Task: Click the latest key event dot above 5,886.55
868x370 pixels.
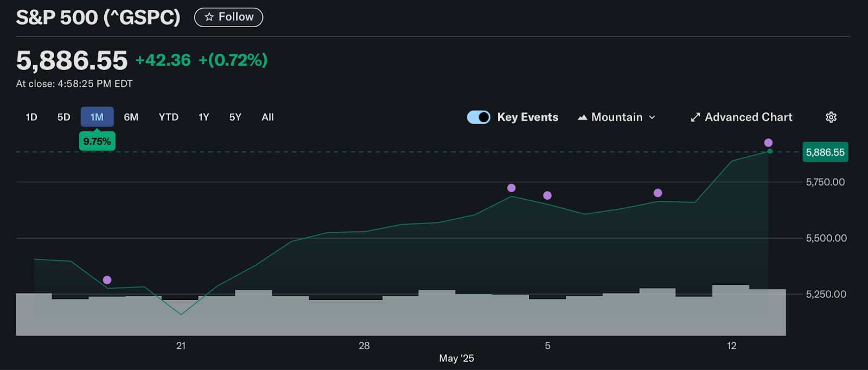Action: (768, 143)
